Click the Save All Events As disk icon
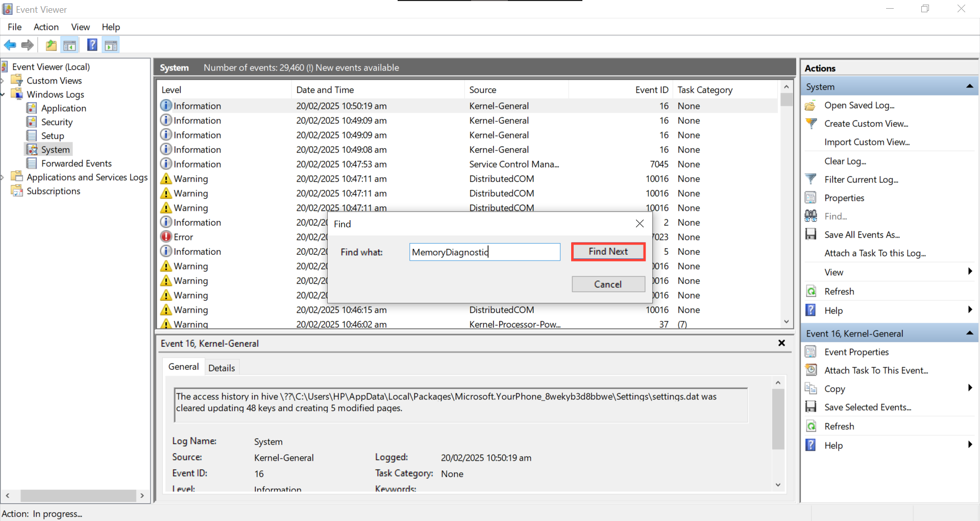This screenshot has height=521, width=980. click(811, 234)
